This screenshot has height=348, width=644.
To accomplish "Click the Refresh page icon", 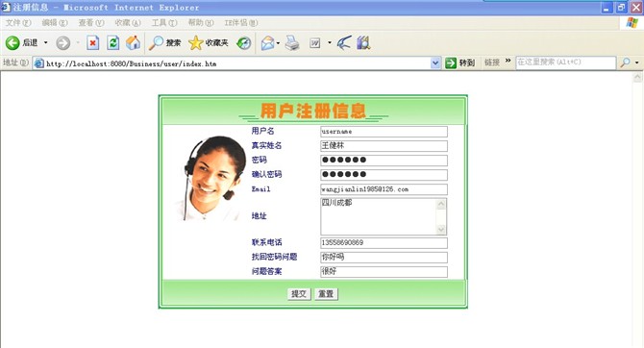I will (x=113, y=42).
